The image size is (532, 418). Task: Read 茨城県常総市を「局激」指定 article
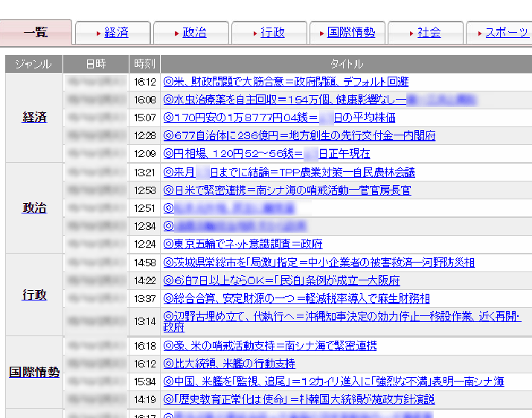point(318,263)
